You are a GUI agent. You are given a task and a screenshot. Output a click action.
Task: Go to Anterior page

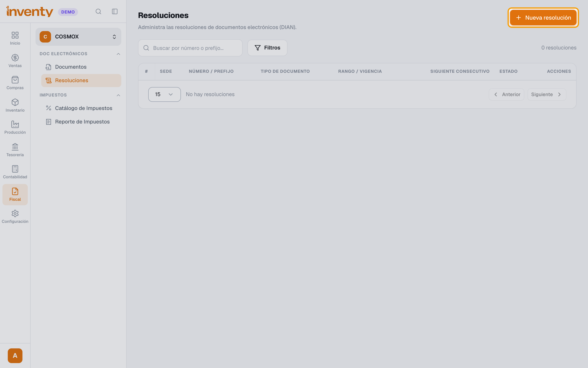[x=506, y=94]
